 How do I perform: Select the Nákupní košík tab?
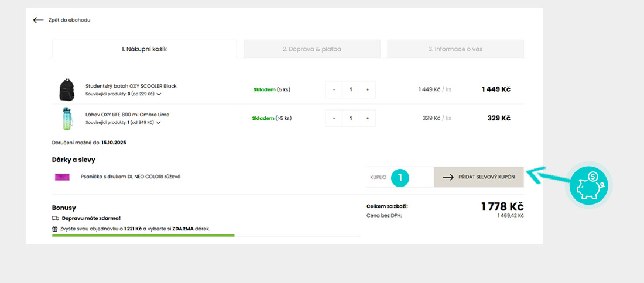pos(144,49)
